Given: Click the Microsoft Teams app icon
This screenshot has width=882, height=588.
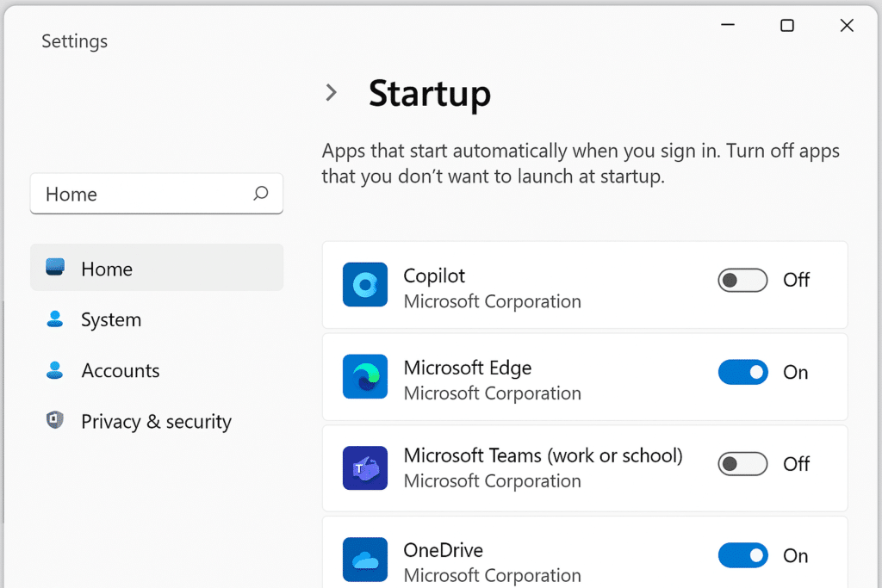Looking at the screenshot, I should 365,467.
